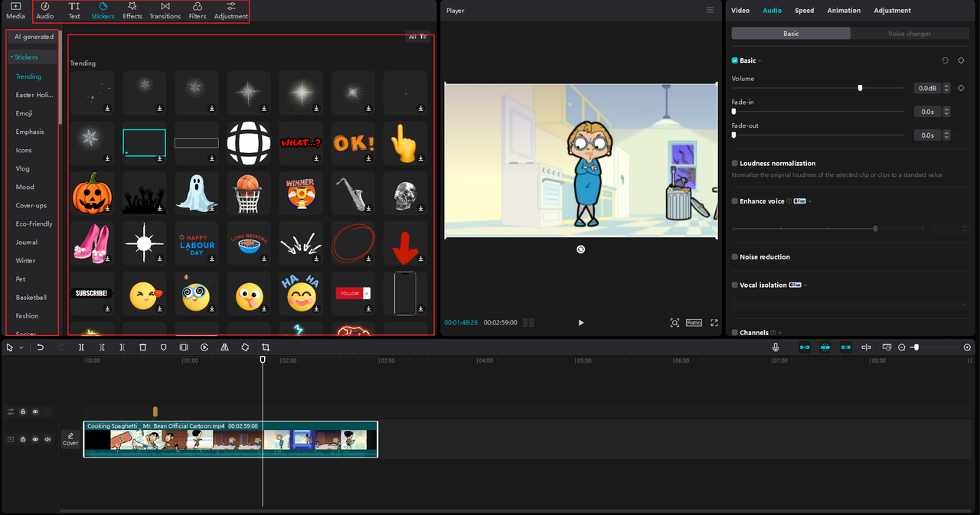Hide the main video track with eye icon
This screenshot has width=980, height=515.
tap(35, 439)
